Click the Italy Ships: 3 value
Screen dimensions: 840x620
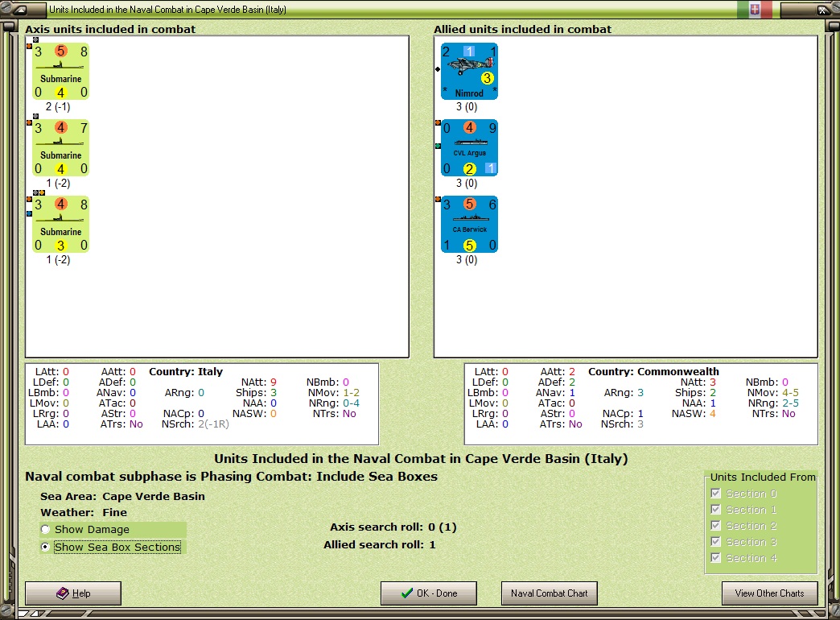pyautogui.click(x=256, y=393)
